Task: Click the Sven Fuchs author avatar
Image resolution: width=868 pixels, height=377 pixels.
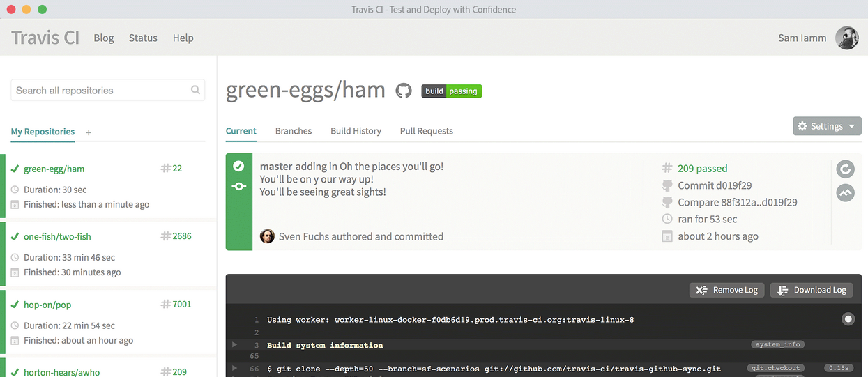Action: pos(267,236)
